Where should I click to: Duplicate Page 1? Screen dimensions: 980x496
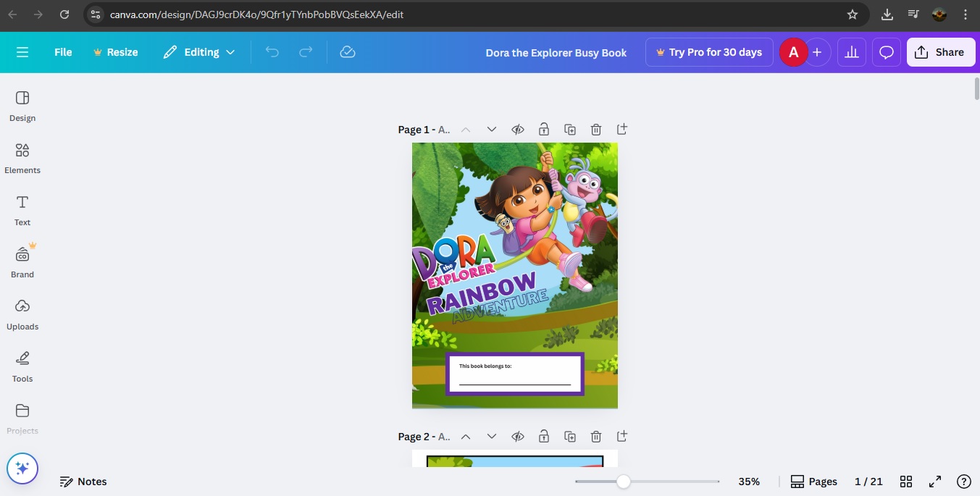pos(570,130)
